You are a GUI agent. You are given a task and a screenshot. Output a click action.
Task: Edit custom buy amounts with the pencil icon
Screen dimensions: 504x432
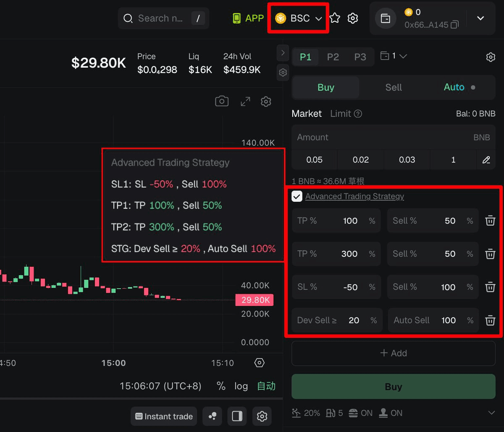coord(486,160)
